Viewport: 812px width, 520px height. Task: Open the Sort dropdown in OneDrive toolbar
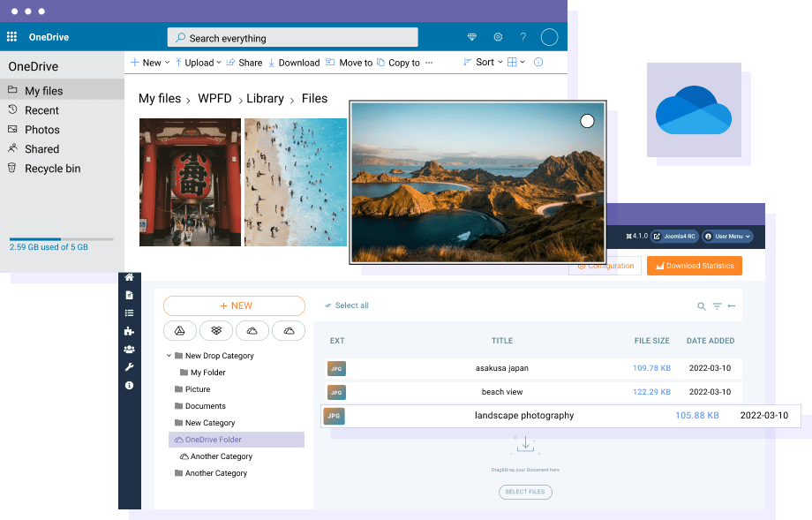click(486, 62)
